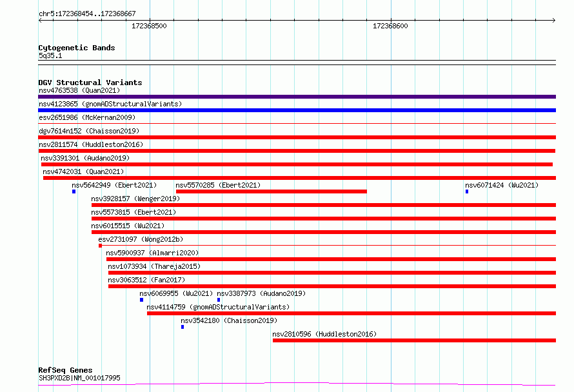Image resolution: width=574 pixels, height=392 pixels.
Task: Click the nsv4763538 (Quan2021) variant label
Action: (79, 90)
